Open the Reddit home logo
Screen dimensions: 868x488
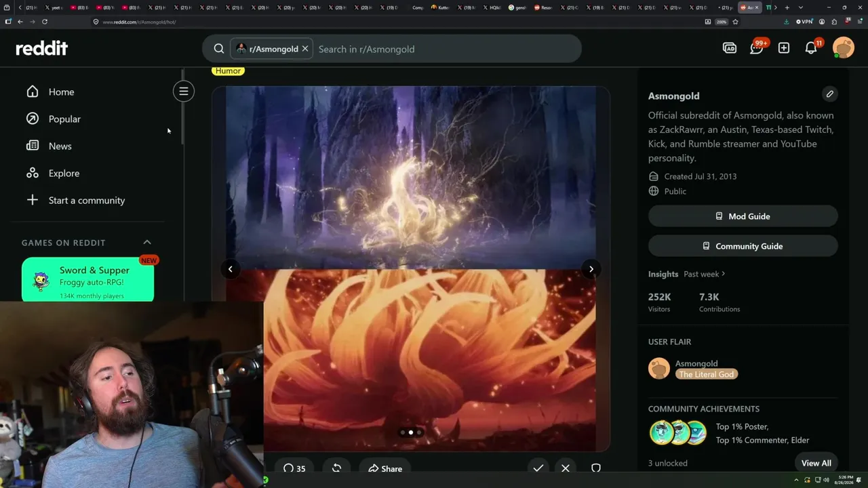click(42, 48)
